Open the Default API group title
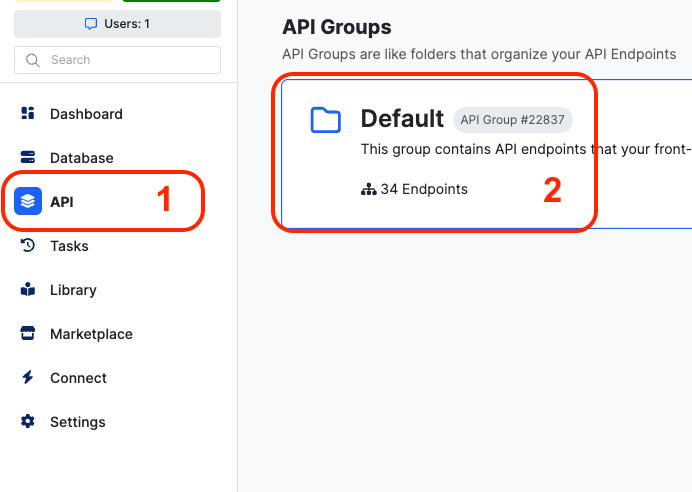Screen dimensions: 692x492 pyautogui.click(x=402, y=119)
